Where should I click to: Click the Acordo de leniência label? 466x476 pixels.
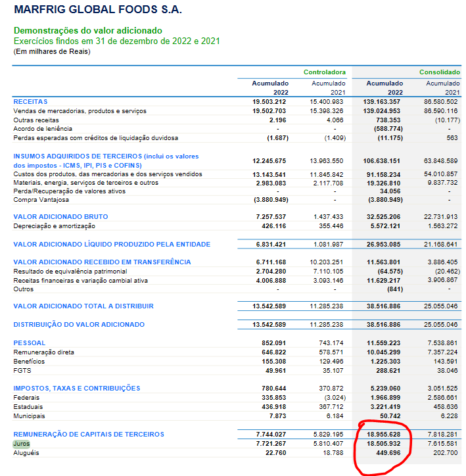43,129
